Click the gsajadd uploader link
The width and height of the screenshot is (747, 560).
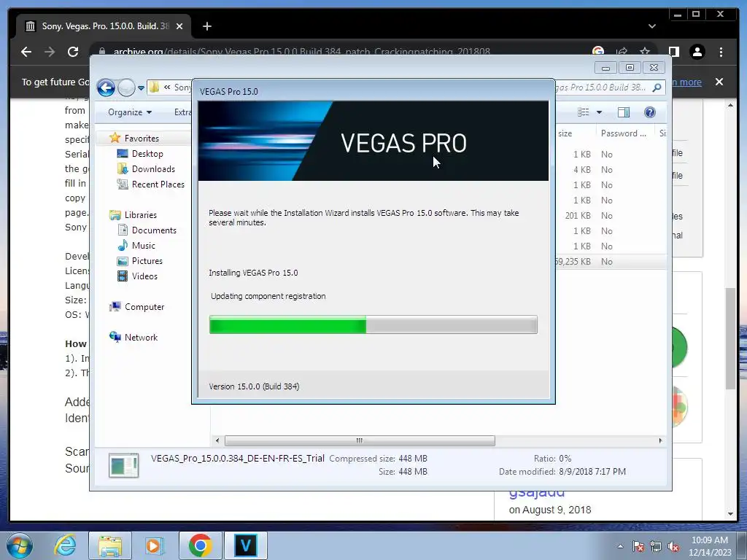click(x=537, y=493)
